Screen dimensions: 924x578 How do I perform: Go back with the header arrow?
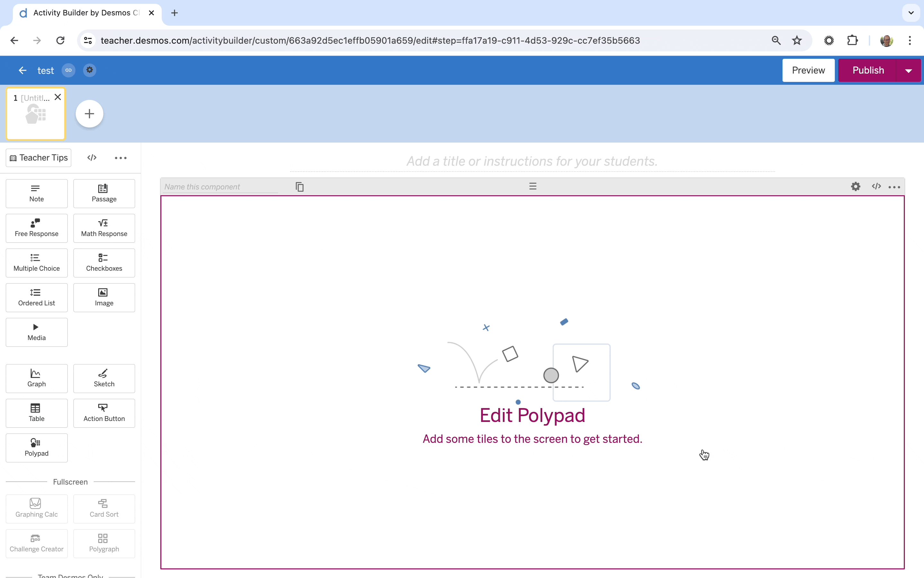(x=22, y=70)
